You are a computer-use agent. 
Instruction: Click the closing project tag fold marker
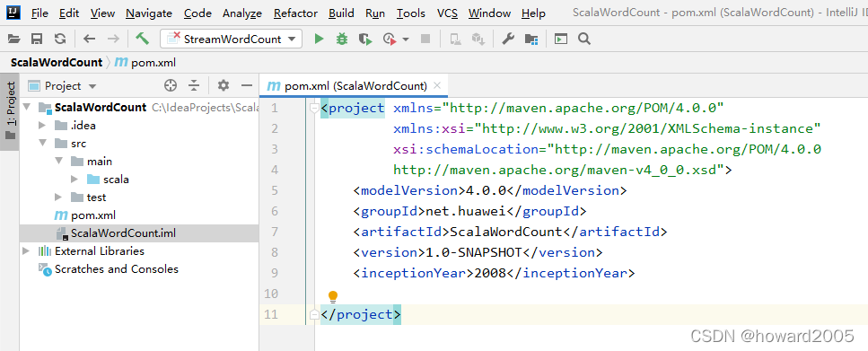[x=314, y=314]
